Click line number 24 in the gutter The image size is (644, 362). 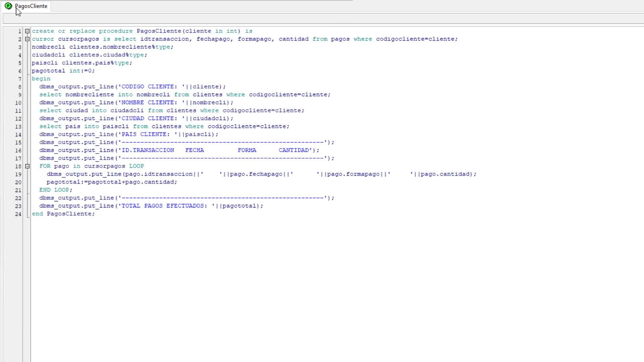click(x=18, y=214)
